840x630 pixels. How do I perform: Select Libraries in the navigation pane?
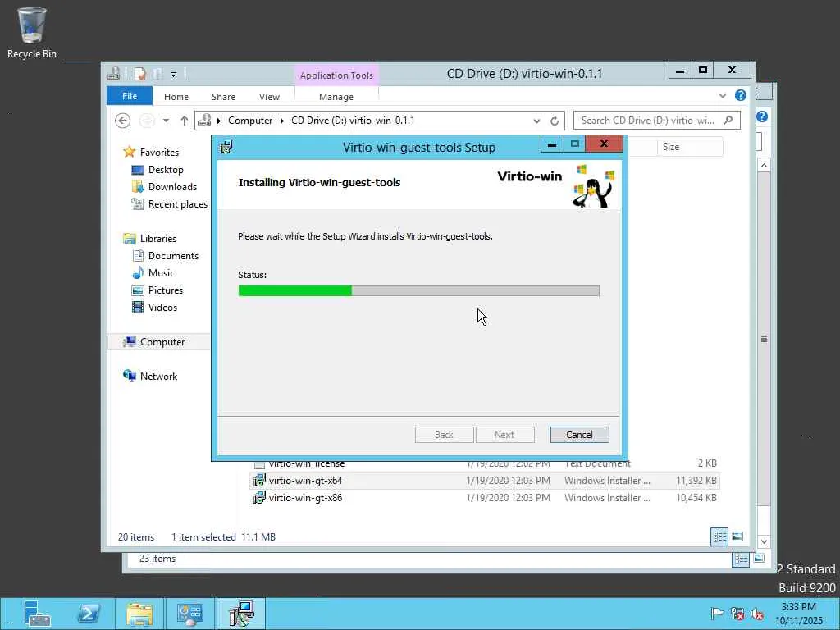[x=158, y=239]
